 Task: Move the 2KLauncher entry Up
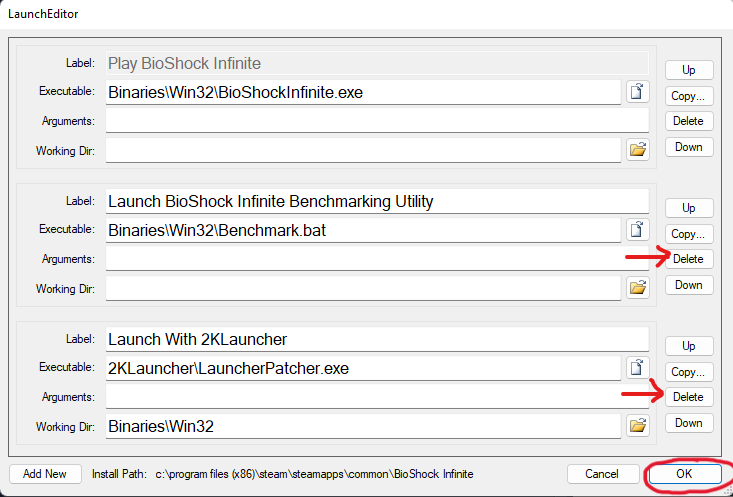click(688, 346)
